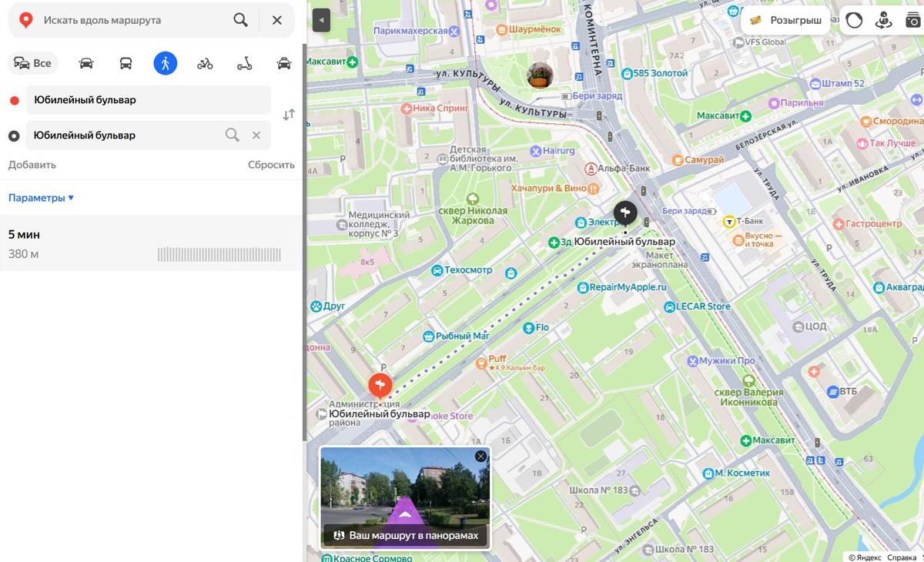This screenshot has height=562, width=924.
Task: Open street panoramas from map toolbar
Action: pyautogui.click(x=883, y=21)
